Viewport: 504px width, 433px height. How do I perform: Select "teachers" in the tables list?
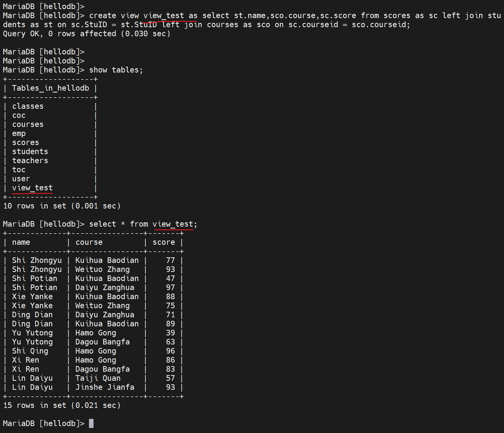click(x=30, y=161)
